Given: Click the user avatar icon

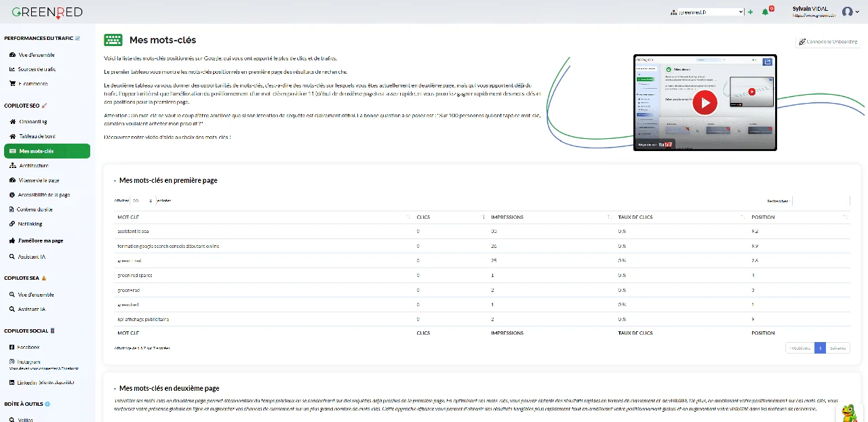Looking at the screenshot, I should 847,12.
